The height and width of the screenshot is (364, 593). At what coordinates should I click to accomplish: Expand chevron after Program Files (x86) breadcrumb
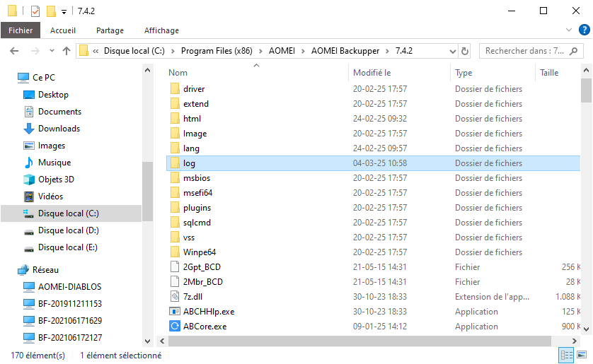click(x=260, y=51)
